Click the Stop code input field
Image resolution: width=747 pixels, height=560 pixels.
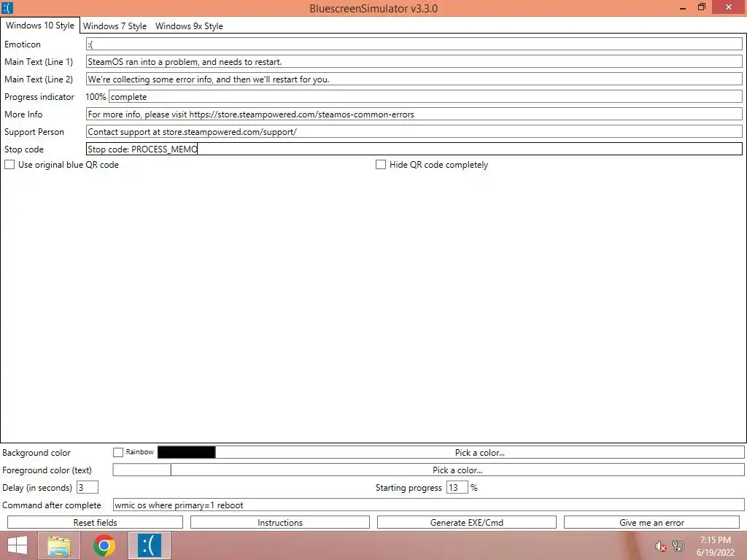click(x=414, y=149)
